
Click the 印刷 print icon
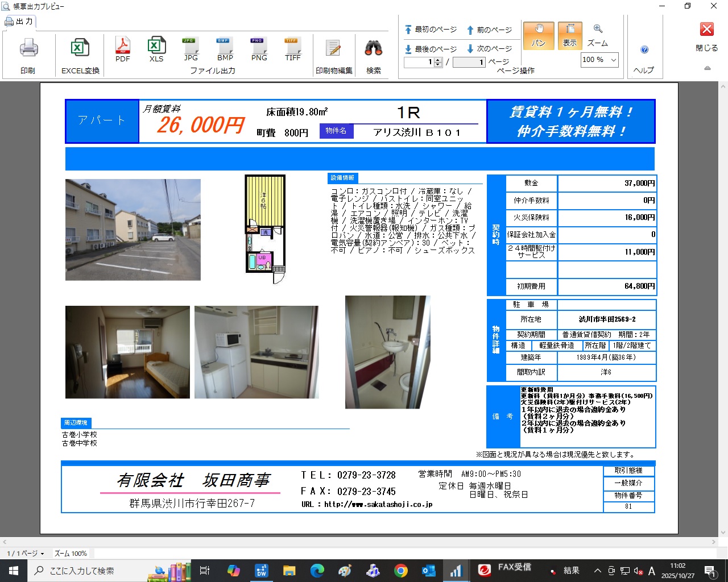pyautogui.click(x=28, y=49)
